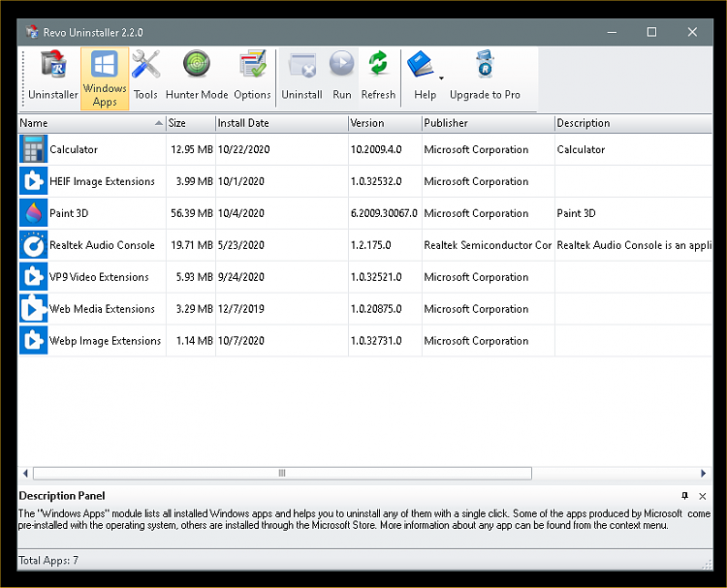Click the 12.95 MB size cell
Viewport: 727px width, 588px height.
coord(192,150)
